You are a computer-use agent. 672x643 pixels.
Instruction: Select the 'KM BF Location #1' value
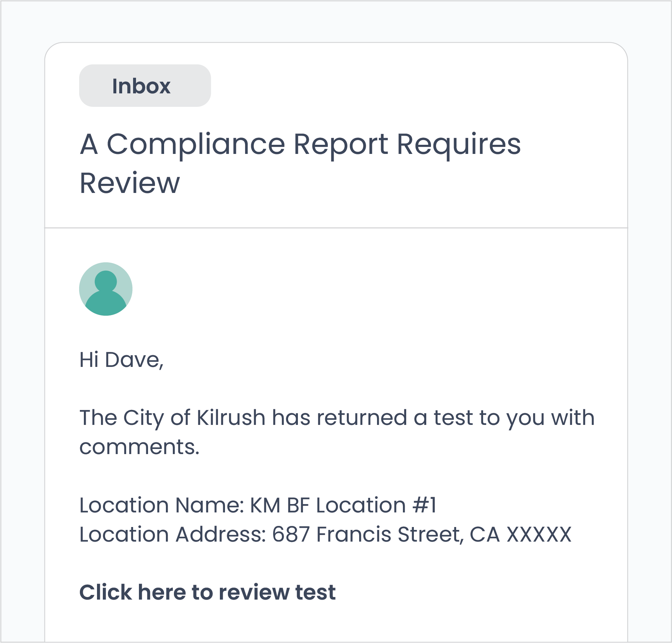[343, 505]
